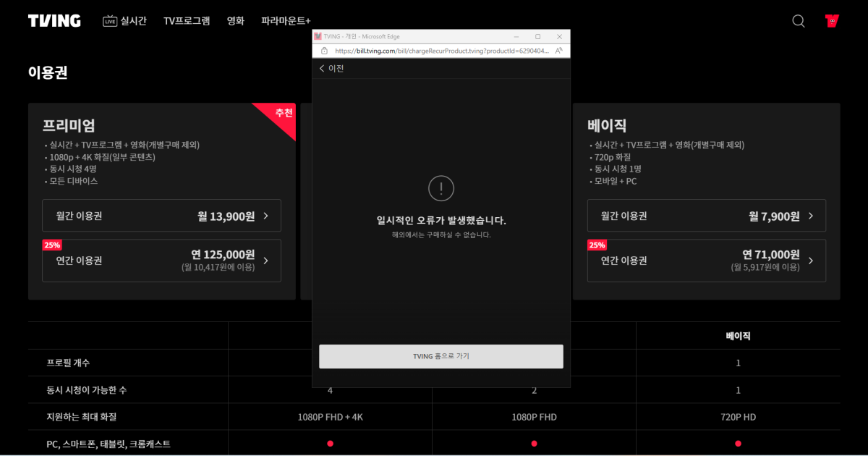
Task: Click the 동시 시청이 가능한 수 row label
Action: tap(87, 390)
